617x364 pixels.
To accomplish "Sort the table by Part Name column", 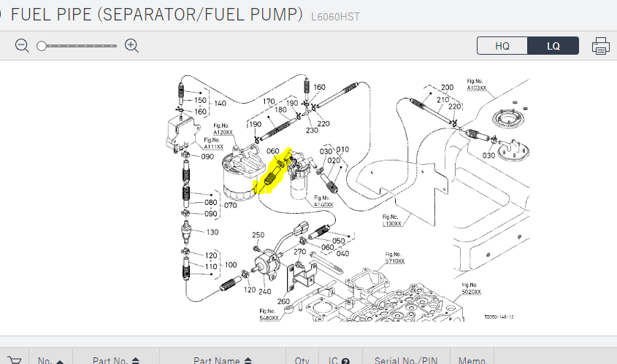I will [221, 360].
